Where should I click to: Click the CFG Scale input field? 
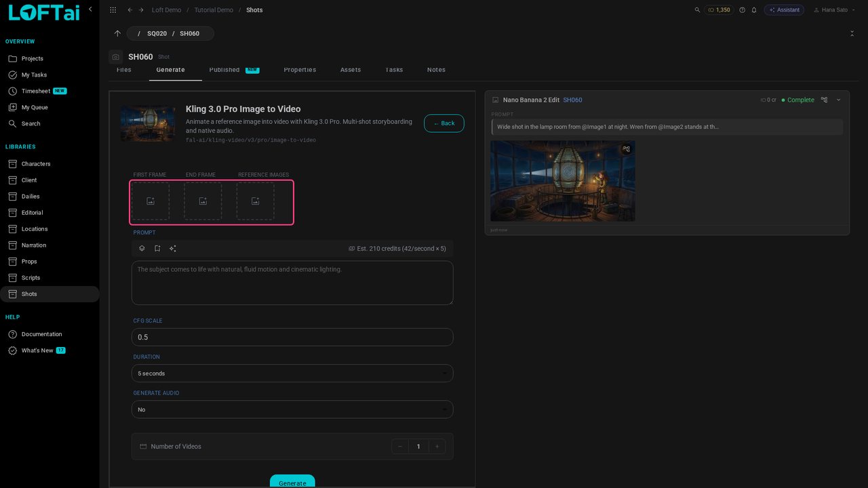click(292, 338)
